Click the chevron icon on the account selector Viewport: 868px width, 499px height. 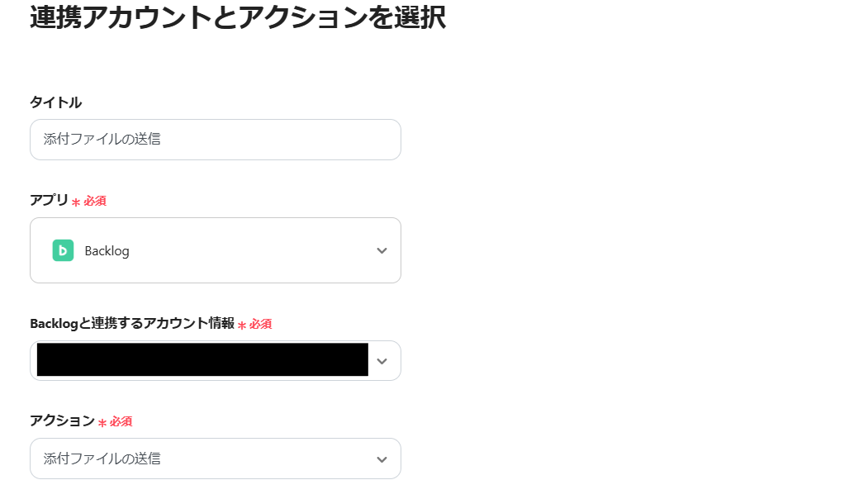pyautogui.click(x=382, y=360)
